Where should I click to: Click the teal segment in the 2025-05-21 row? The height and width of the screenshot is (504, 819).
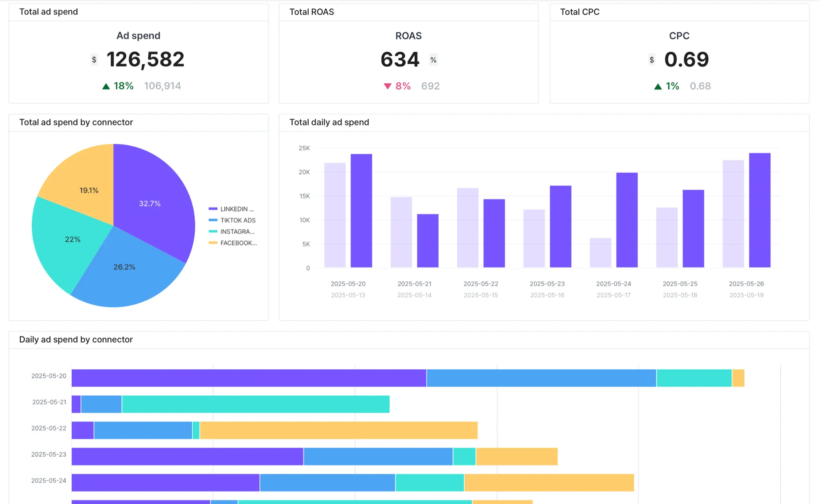tap(256, 404)
